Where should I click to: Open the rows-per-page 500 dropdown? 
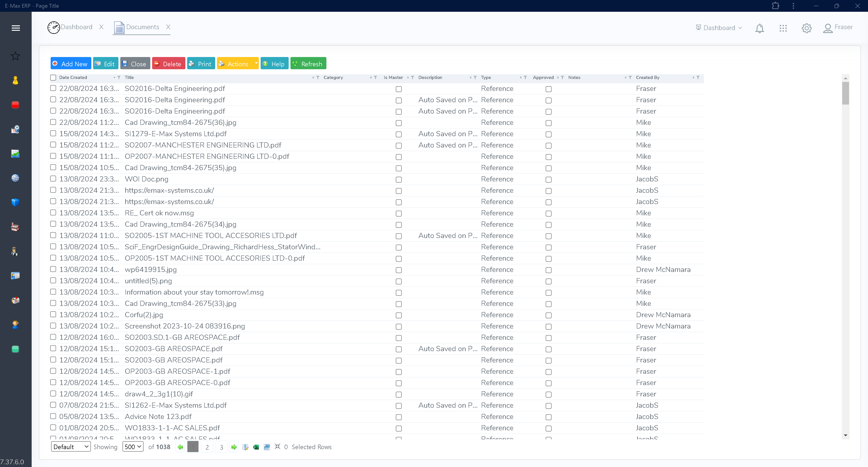click(x=133, y=447)
